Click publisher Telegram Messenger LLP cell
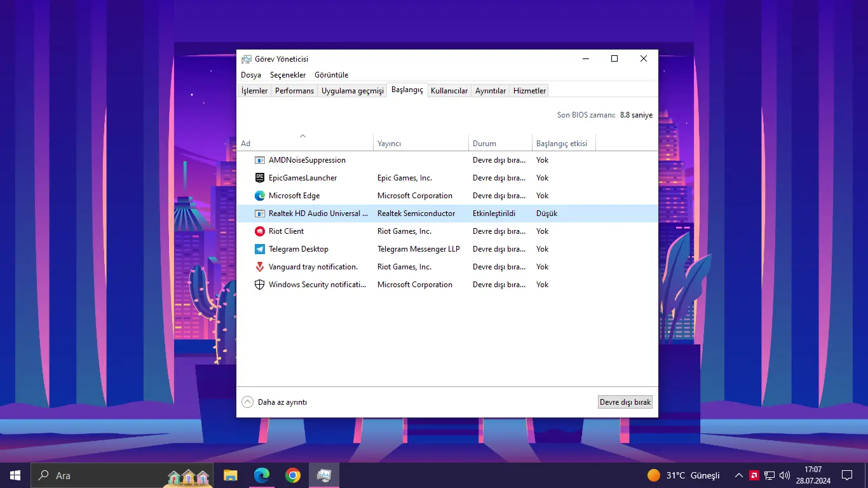The image size is (868, 488). point(419,249)
